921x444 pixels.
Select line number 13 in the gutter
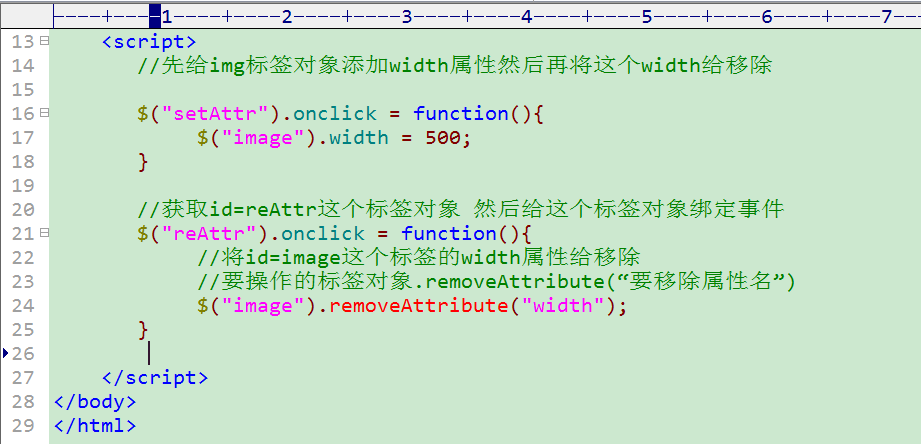[23, 42]
